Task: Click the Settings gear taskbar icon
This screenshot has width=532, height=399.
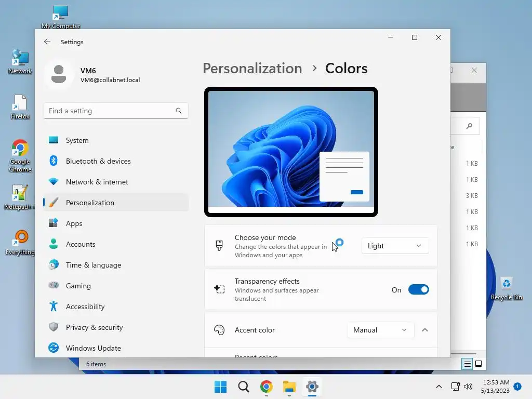Action: coord(312,387)
